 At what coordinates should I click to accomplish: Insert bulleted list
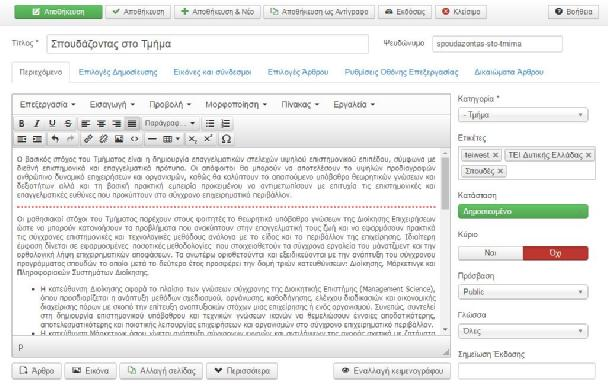[x=210, y=123]
